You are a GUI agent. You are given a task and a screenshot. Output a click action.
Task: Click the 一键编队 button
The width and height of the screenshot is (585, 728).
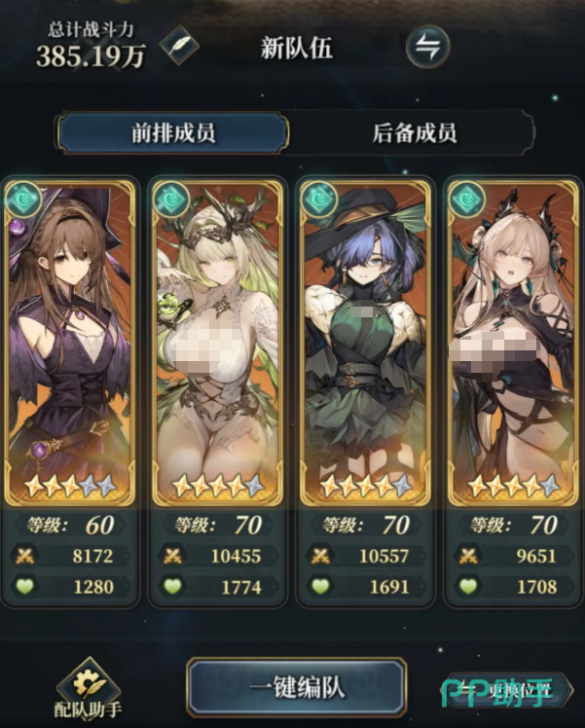(x=297, y=688)
